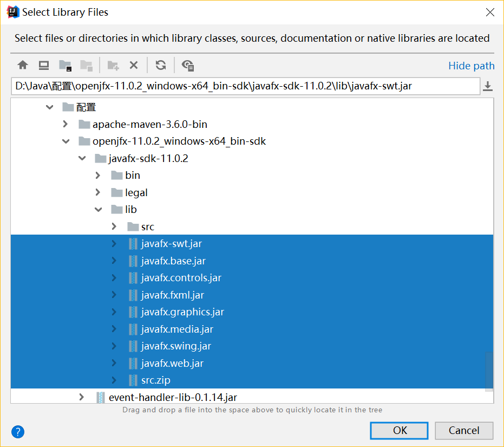Click the Module Directory icon
This screenshot has height=447, width=504.
86,65
